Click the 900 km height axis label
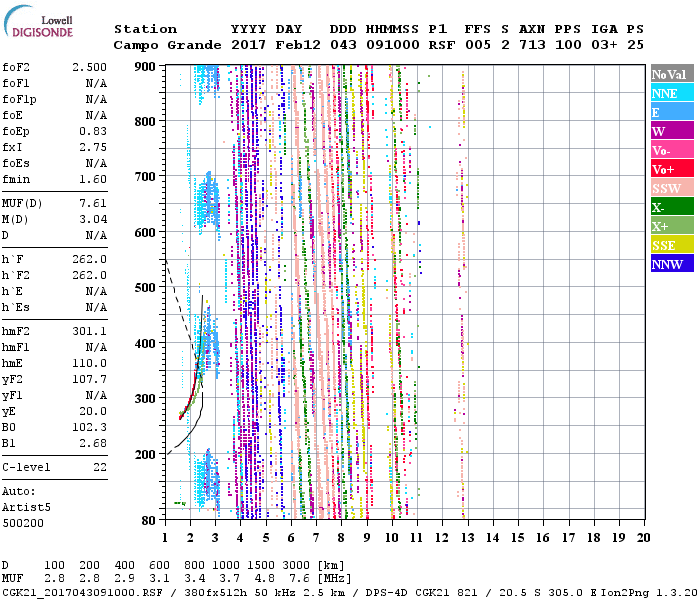700x600 pixels. [x=146, y=67]
